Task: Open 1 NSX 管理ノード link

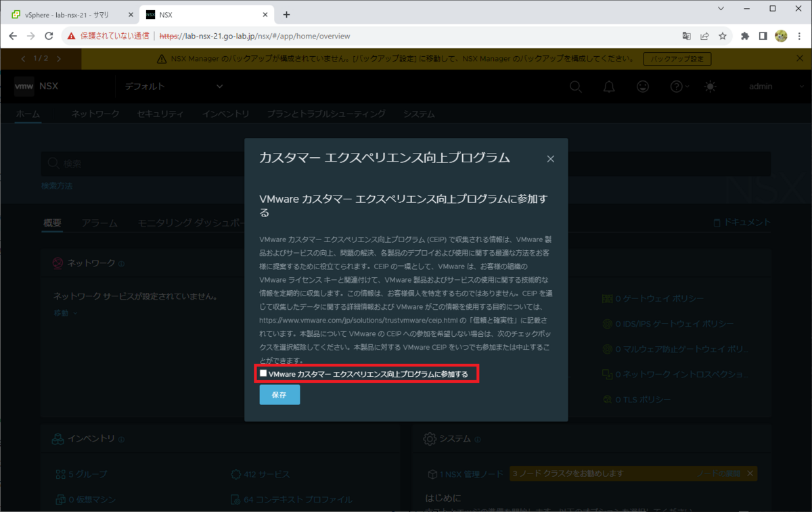Action: point(466,474)
